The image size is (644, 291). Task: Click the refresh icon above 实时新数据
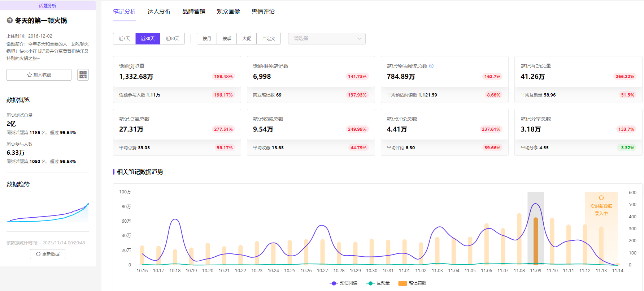coord(601,198)
